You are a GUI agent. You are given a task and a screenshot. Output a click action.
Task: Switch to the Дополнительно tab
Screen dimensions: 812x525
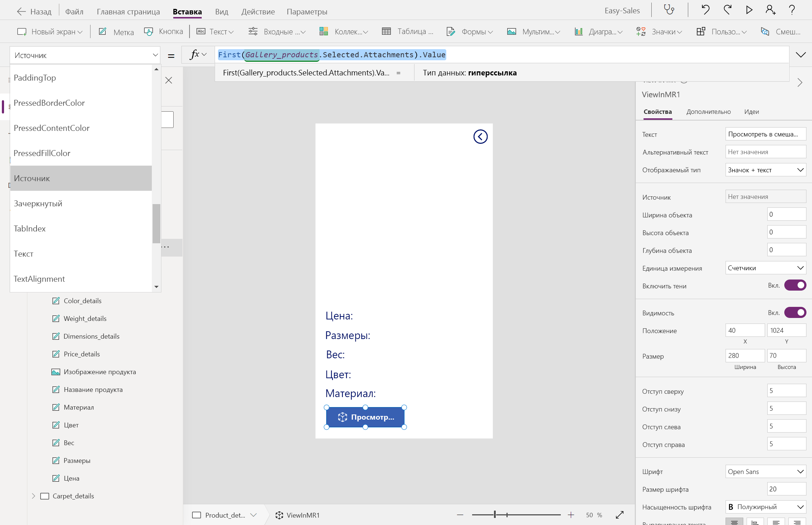pyautogui.click(x=708, y=112)
